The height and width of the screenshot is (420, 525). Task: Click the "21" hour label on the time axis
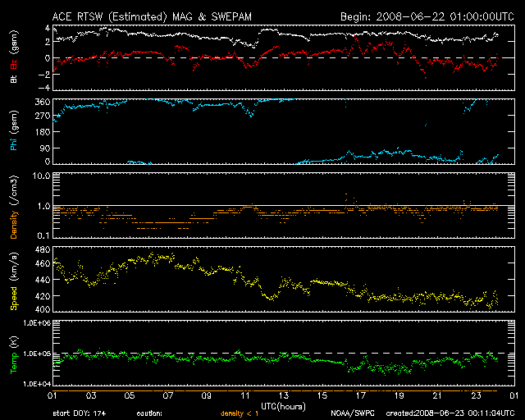pyautogui.click(x=437, y=396)
